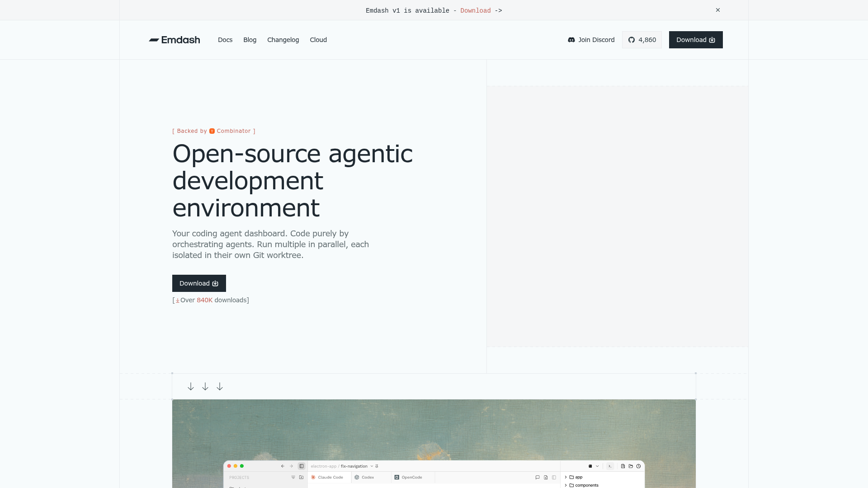Click the pin icon beside fix-navigation
The image size is (868, 488).
pyautogui.click(x=377, y=466)
